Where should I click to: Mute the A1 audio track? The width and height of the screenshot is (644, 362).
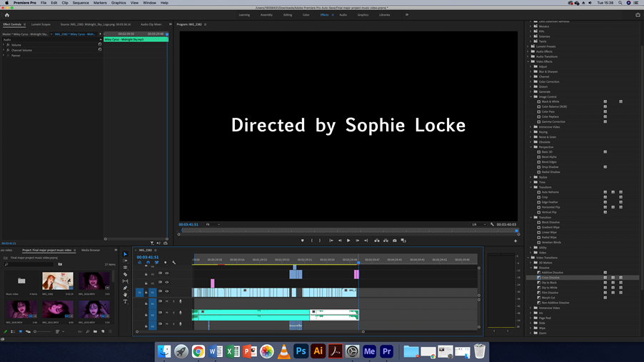point(167,302)
